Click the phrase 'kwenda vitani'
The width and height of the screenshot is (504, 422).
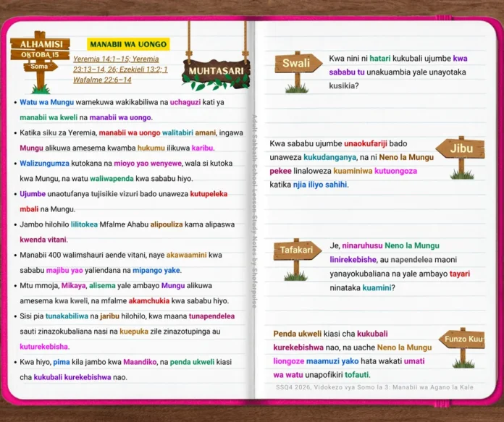[x=43, y=240]
